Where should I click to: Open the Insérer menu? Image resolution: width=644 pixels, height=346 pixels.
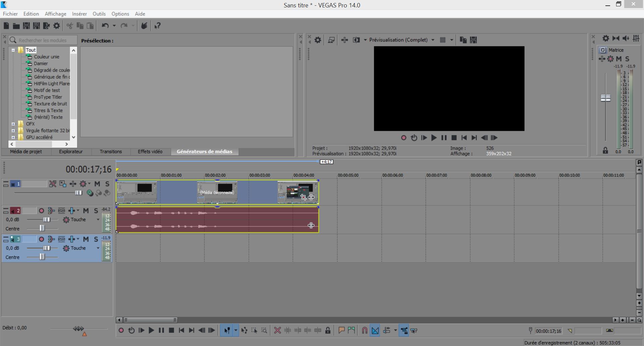tap(79, 14)
